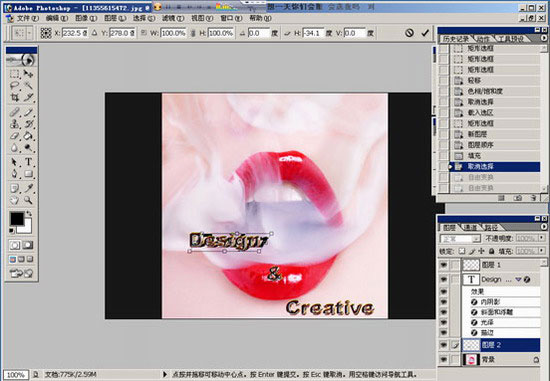Select the Blur tool
The image size is (550, 381).
(14, 147)
